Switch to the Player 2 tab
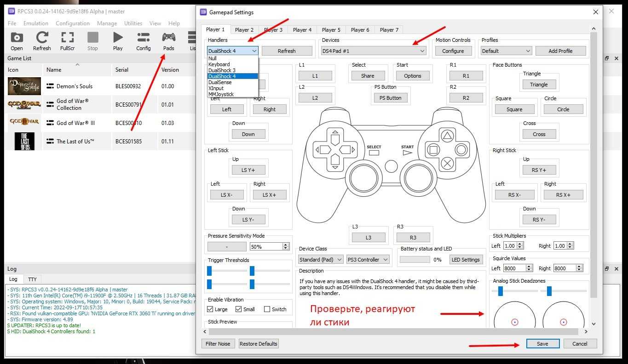628x364 pixels. point(244,30)
